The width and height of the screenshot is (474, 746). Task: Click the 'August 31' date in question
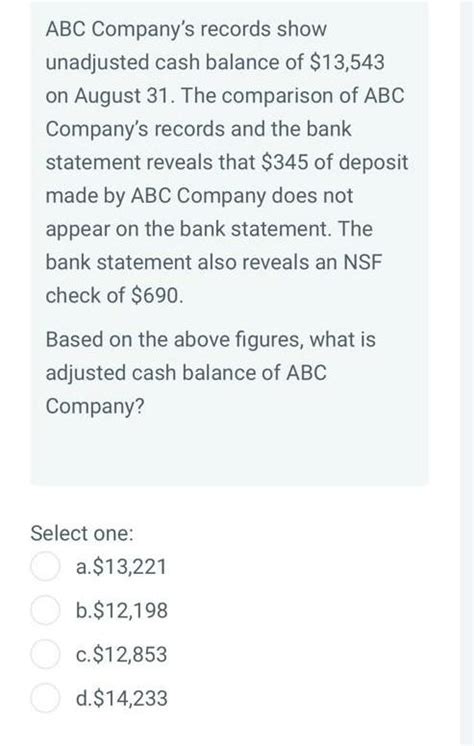click(122, 96)
